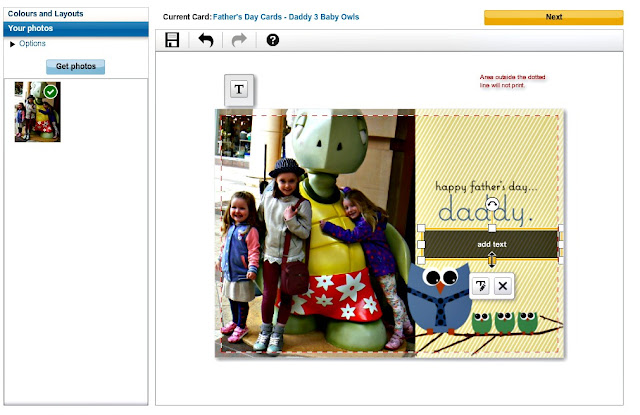This screenshot has height=415, width=640.
Task: Add a new text box with T tool
Action: [x=239, y=89]
